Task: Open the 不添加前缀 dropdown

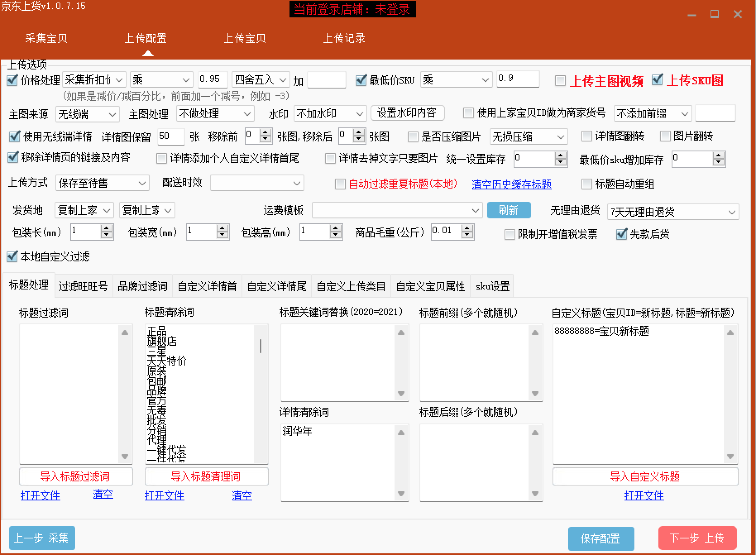Action: [x=653, y=113]
